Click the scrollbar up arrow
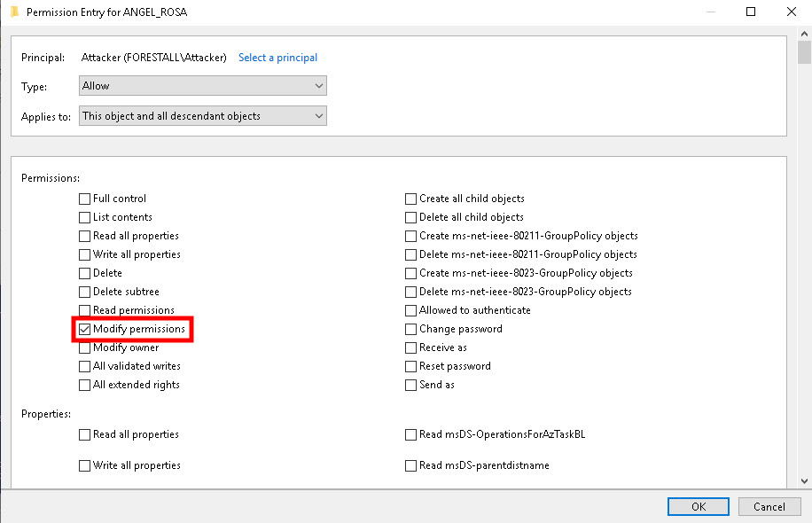Image resolution: width=812 pixels, height=523 pixels. pos(804,35)
